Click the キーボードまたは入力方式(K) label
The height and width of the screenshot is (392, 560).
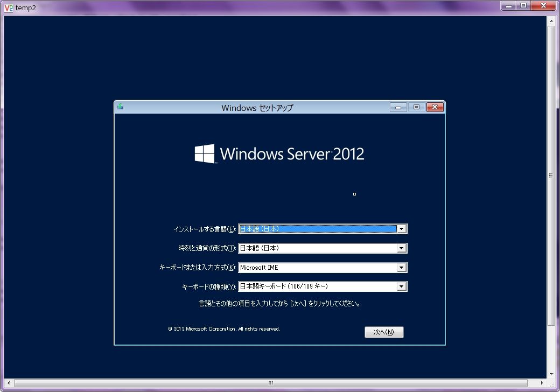tap(198, 268)
